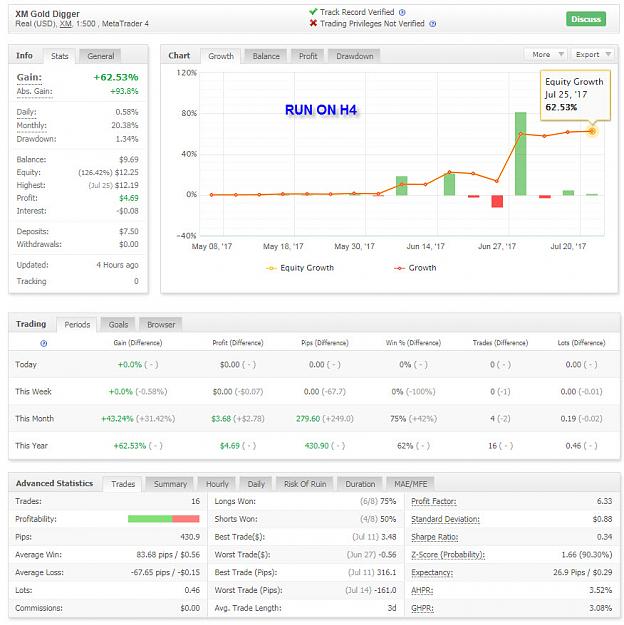The image size is (624, 625).
Task: Open the Export dropdown above chart
Action: click(593, 54)
